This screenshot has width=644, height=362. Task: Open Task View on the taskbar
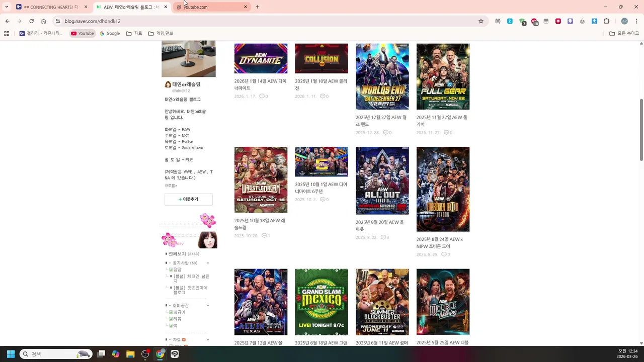click(101, 354)
